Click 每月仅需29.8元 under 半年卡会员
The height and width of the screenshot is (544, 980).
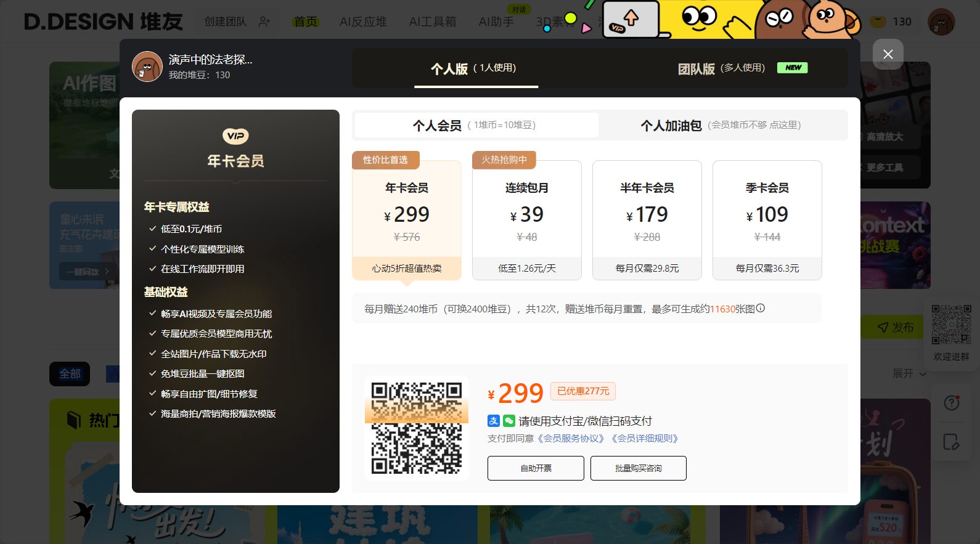(x=647, y=268)
